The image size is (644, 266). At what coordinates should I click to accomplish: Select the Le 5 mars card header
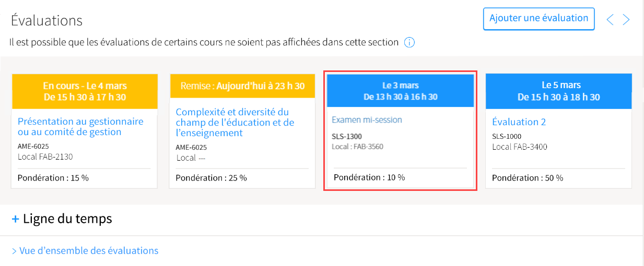click(559, 91)
